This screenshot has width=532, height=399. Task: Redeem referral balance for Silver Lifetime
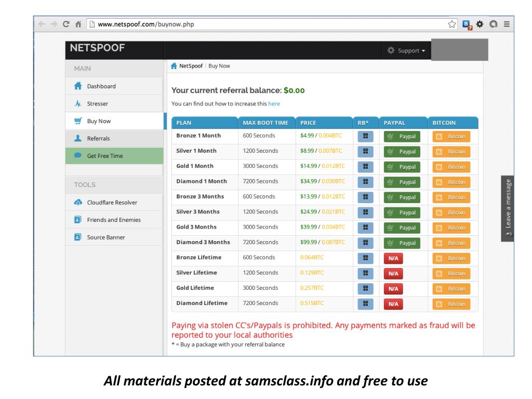click(x=365, y=274)
